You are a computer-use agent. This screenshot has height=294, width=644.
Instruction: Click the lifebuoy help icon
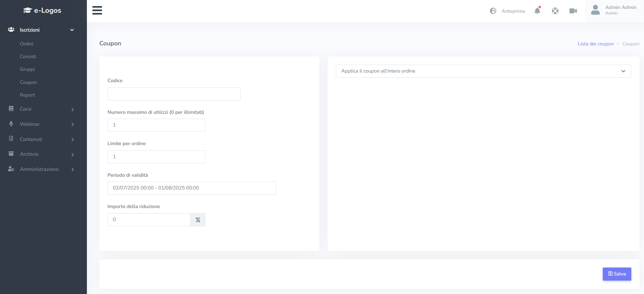pyautogui.click(x=555, y=11)
